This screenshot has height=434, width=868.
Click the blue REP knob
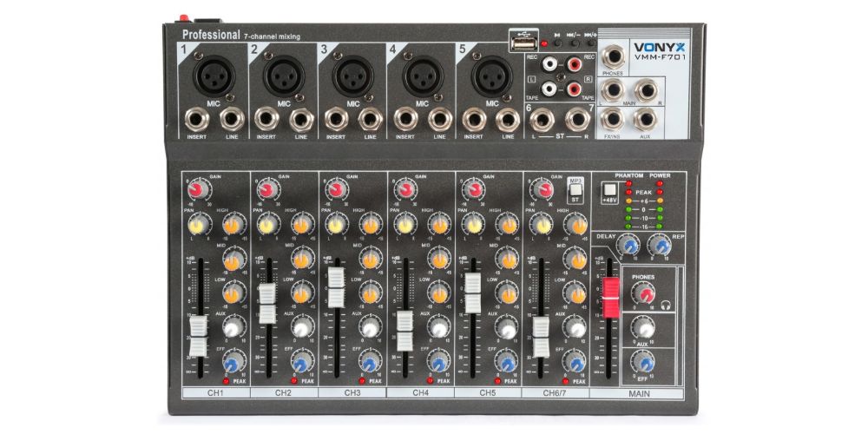point(659,245)
